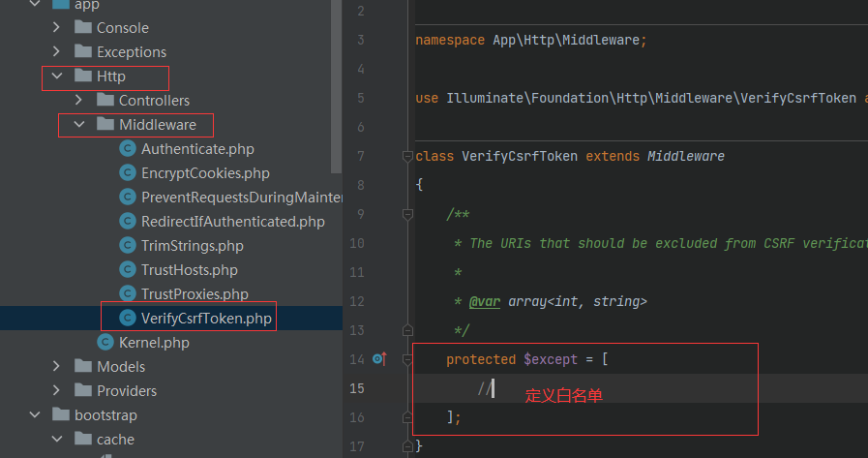Fold the $except array at line 14
Screen dimensions: 868x458
click(x=407, y=359)
